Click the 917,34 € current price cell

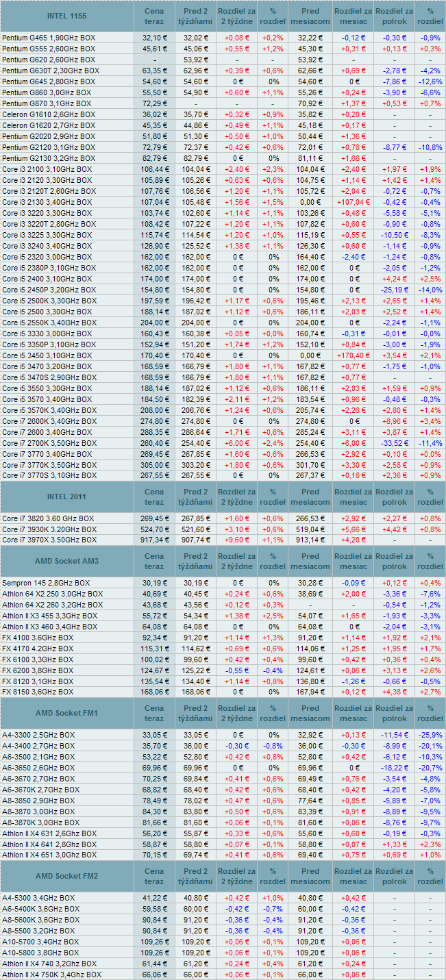point(154,540)
